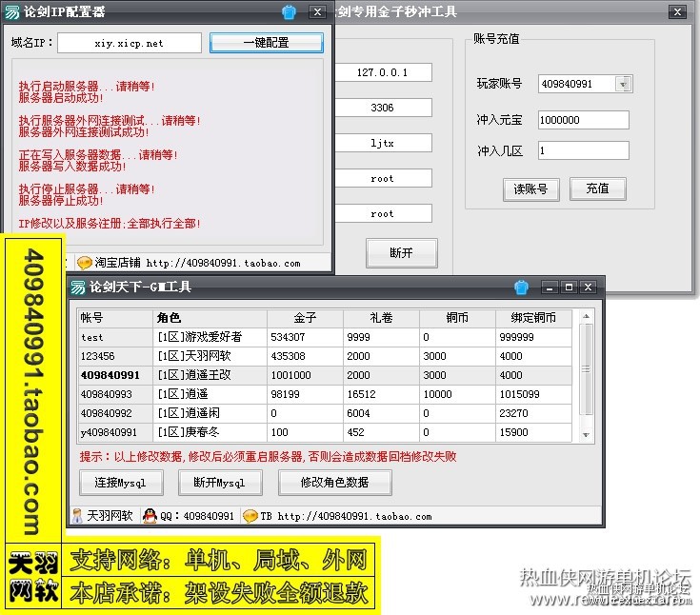This screenshot has width=700, height=615.
Task: Click the 论剑天下-GM工具 app logo icon
Action: (x=78, y=287)
